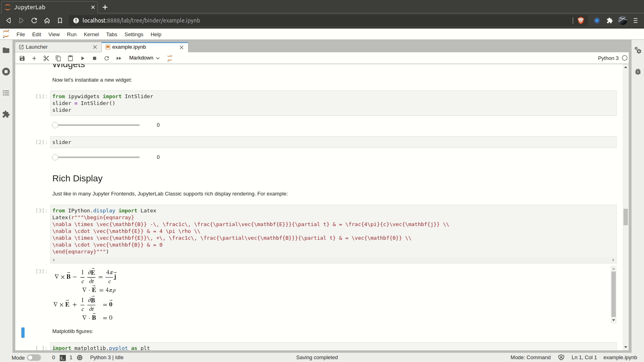
Task: Open the Tabs menu
Action: click(x=111, y=35)
